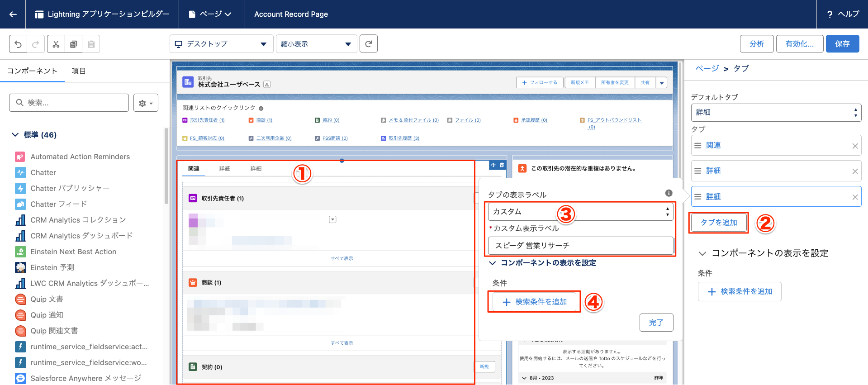Click the cut scissors icon
This screenshot has height=385, width=868.
(56, 44)
